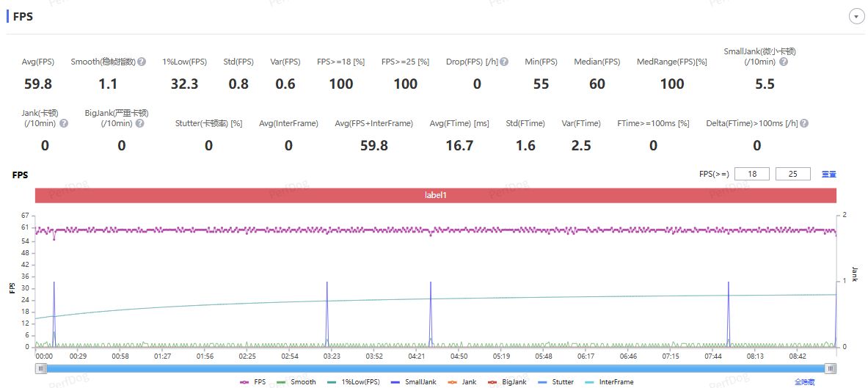868x388 pixels.
Task: Toggle SmallJank series in chart legend
Action: [412, 382]
